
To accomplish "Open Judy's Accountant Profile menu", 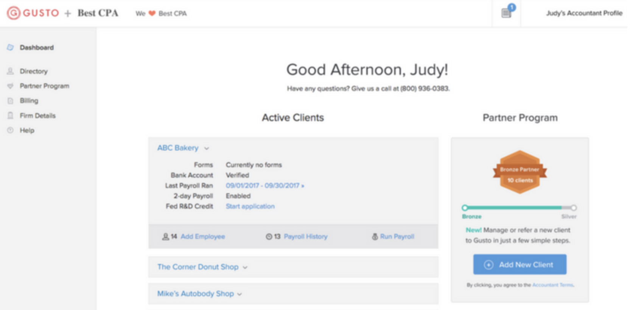I will [x=584, y=13].
